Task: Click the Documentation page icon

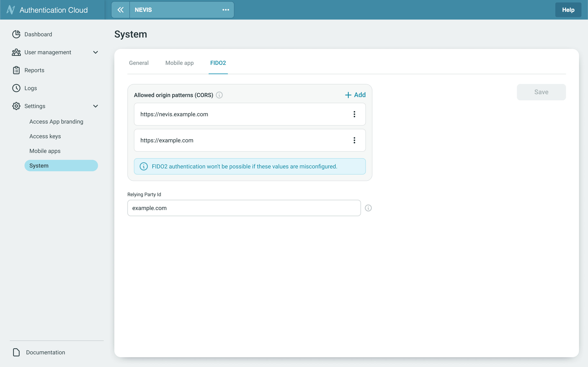Action: tap(16, 352)
